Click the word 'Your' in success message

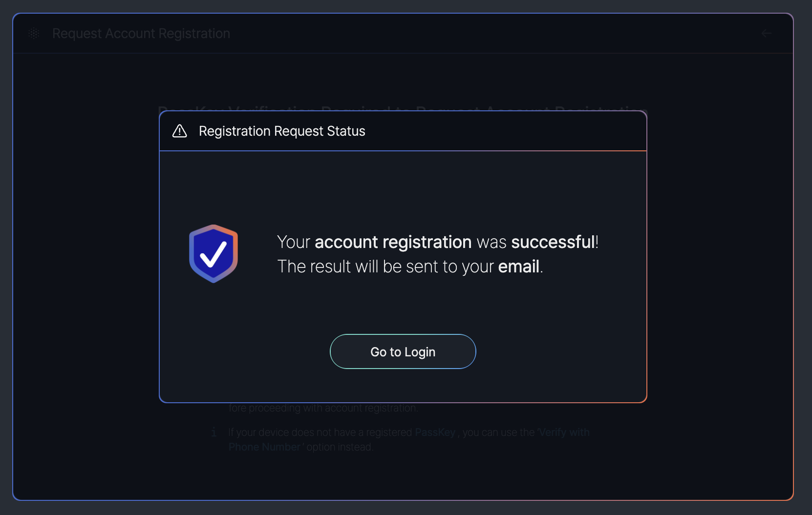pos(293,242)
